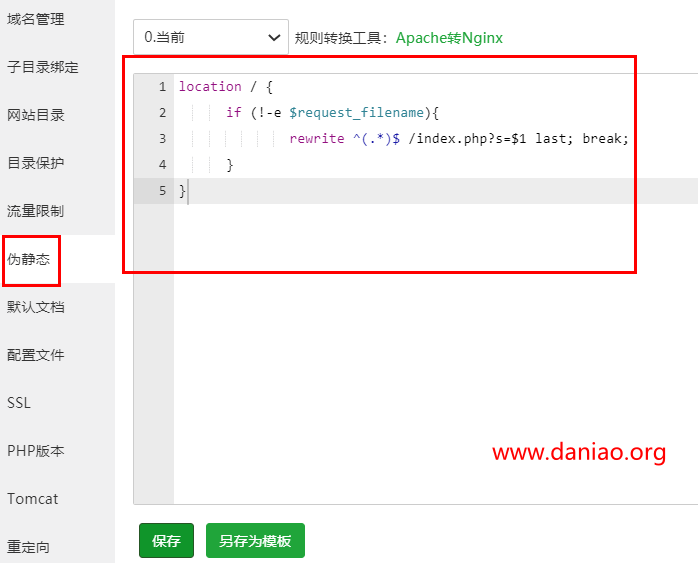Click the line with '$request_filename'

click(x=332, y=113)
